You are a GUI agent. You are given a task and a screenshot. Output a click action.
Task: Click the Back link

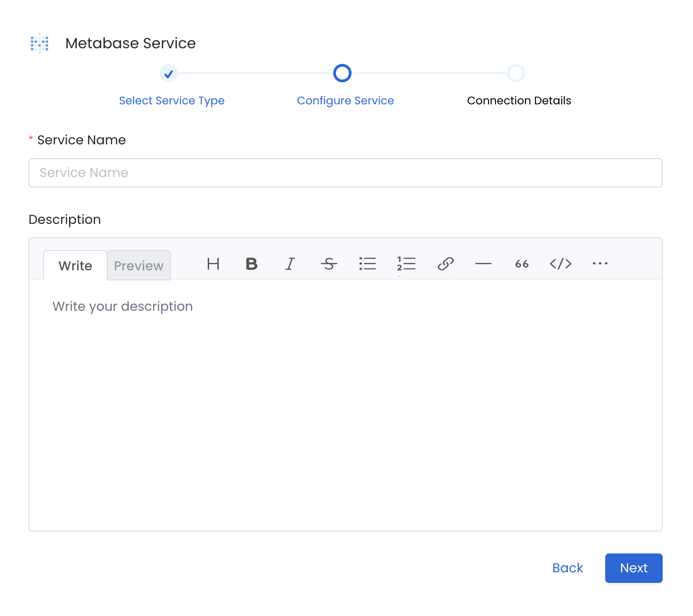click(x=568, y=568)
